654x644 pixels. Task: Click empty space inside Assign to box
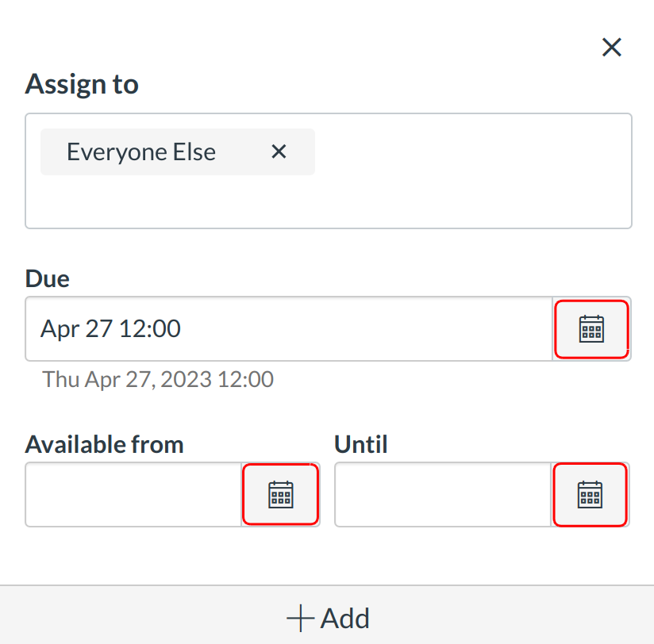(317, 202)
